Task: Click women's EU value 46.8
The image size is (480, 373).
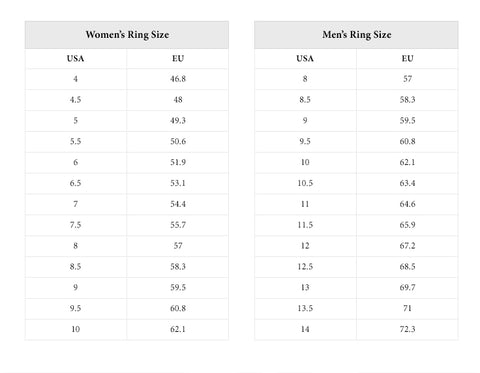Action: click(x=178, y=79)
